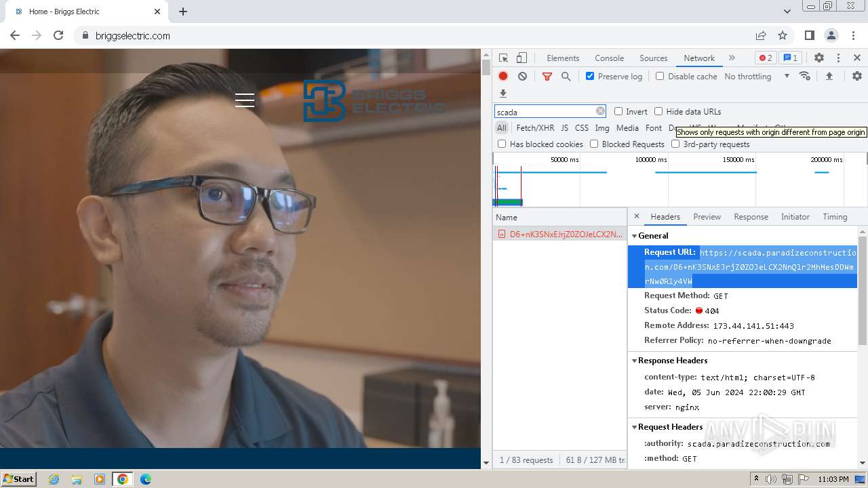The height and width of the screenshot is (488, 868).
Task: Show the 2 errors badge
Action: [766, 58]
